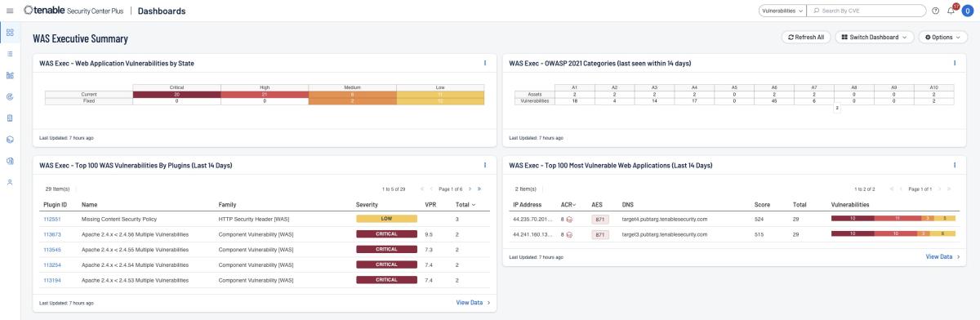Click Severity column header in Plugins table
The image size is (980, 320).
(367, 204)
